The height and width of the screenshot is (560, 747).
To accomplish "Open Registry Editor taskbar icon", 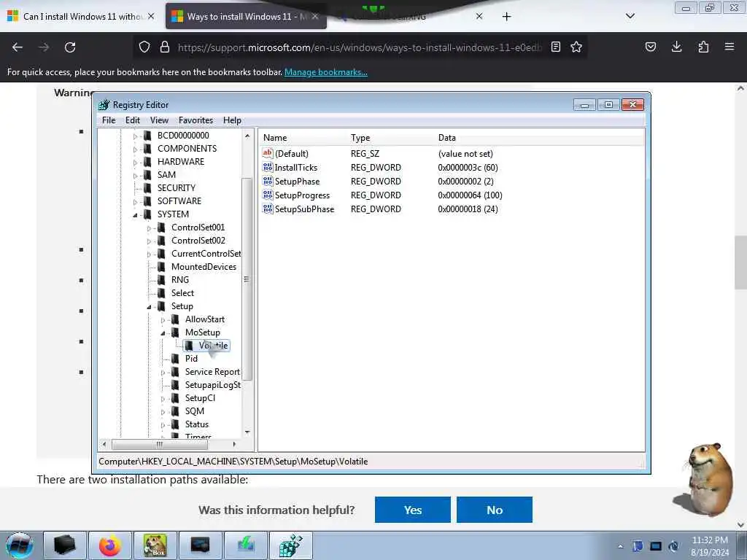I will [x=290, y=545].
